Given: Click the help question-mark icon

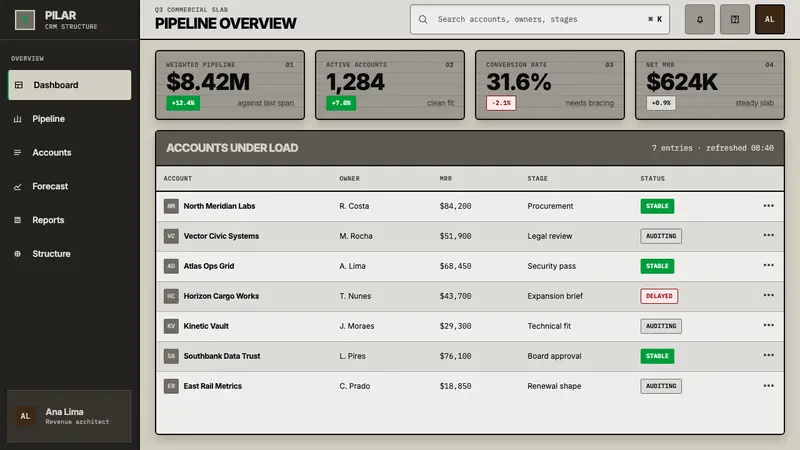Looking at the screenshot, I should pos(735,19).
